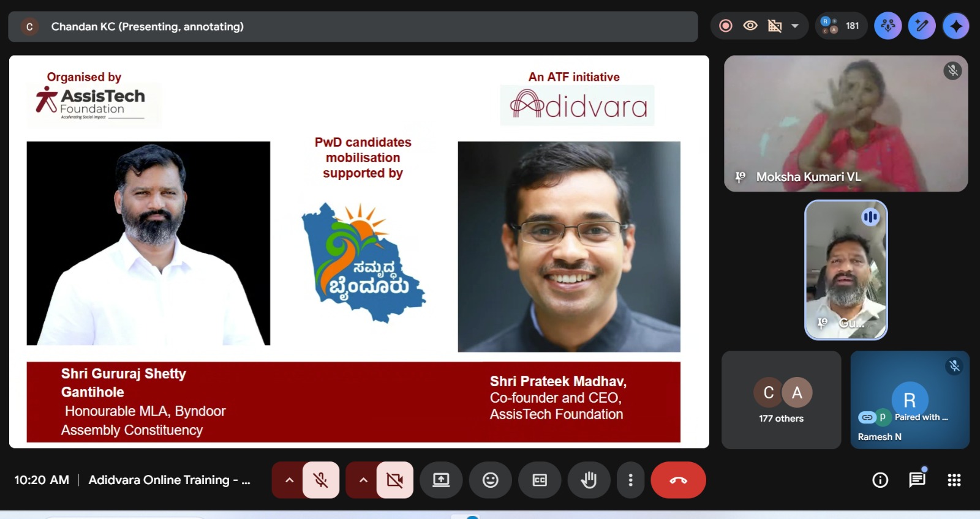Expand the recording indicators dropdown arrow
Image resolution: width=980 pixels, height=519 pixels.
[x=795, y=26]
